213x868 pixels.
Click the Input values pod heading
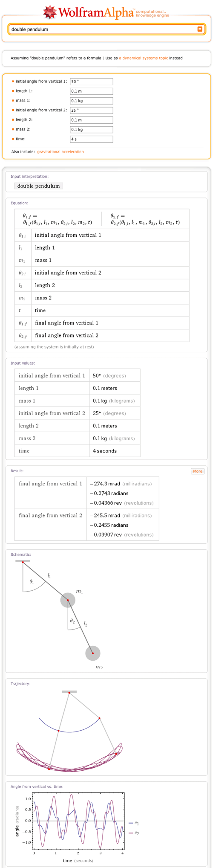[x=23, y=363]
